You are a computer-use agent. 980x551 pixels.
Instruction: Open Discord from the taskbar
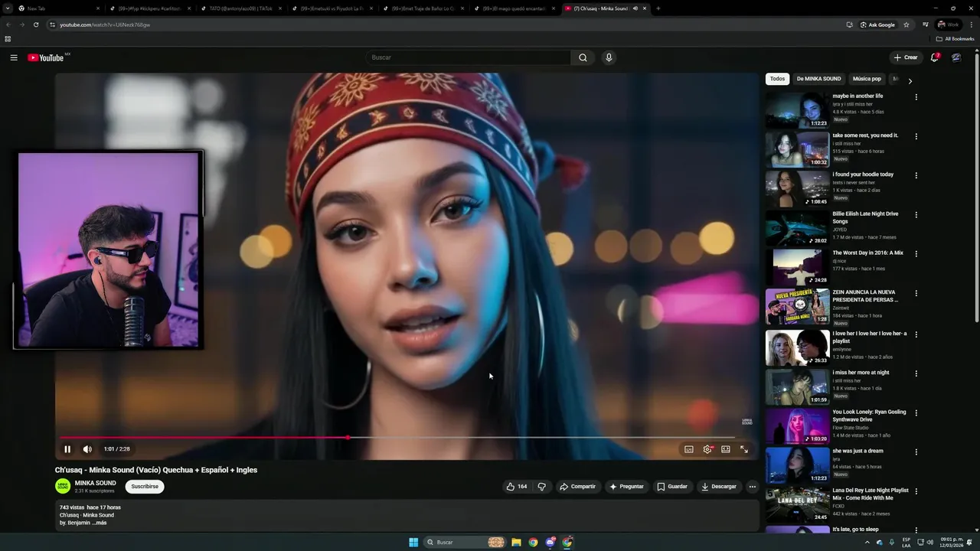(x=550, y=543)
